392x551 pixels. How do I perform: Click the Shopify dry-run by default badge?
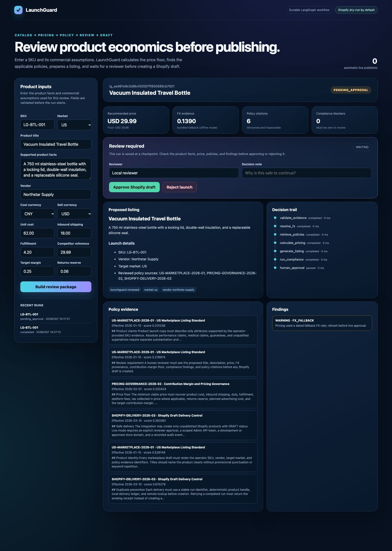[356, 10]
